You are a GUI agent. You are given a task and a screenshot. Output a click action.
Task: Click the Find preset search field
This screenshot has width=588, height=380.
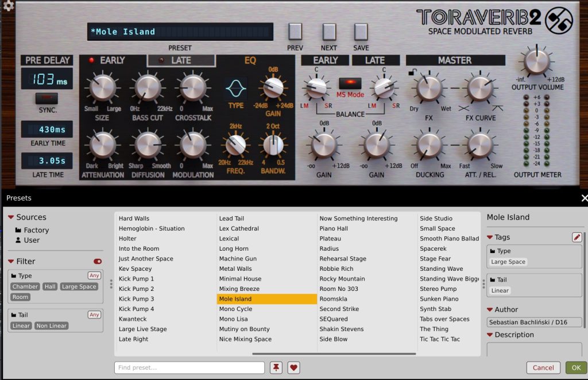(189, 368)
